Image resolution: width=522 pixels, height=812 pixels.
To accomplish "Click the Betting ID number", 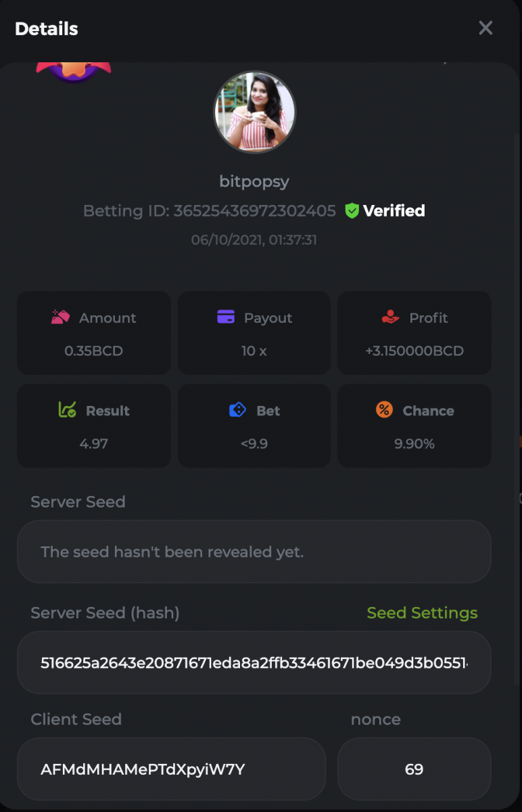I will tap(254, 210).
